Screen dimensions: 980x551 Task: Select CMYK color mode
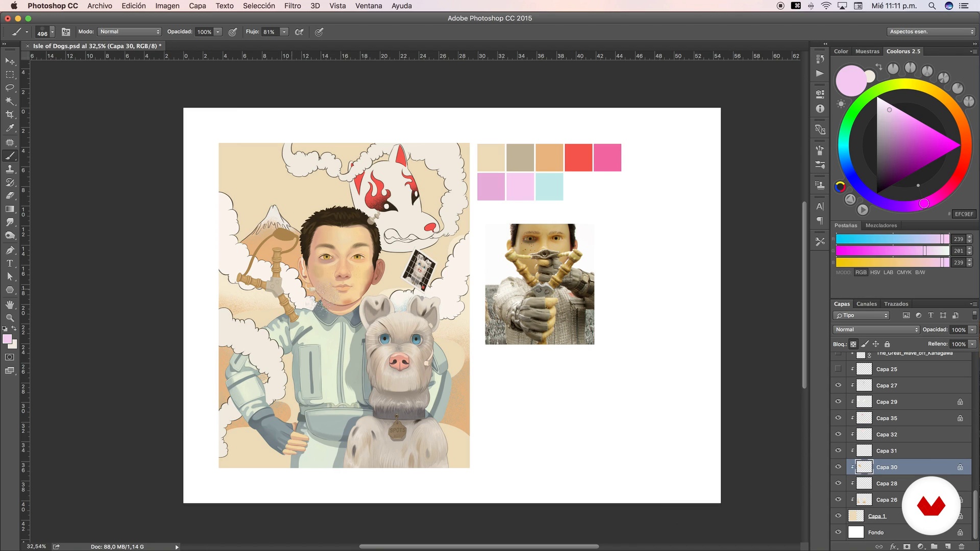tap(904, 272)
